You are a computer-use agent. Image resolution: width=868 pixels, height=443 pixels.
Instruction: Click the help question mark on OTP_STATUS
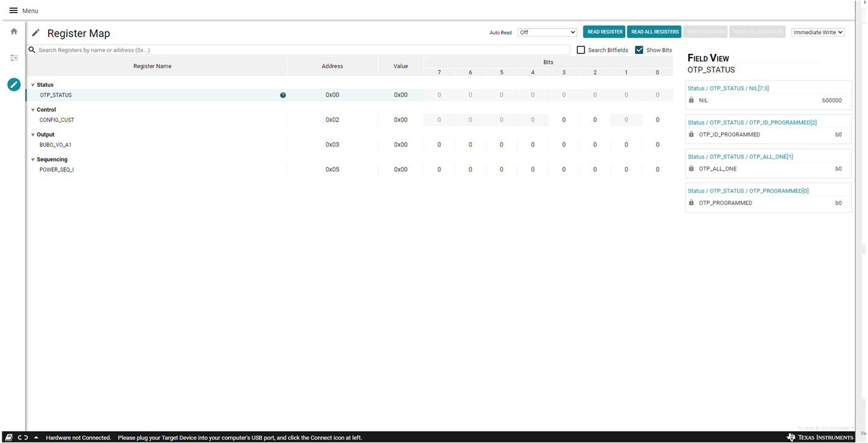coord(283,95)
